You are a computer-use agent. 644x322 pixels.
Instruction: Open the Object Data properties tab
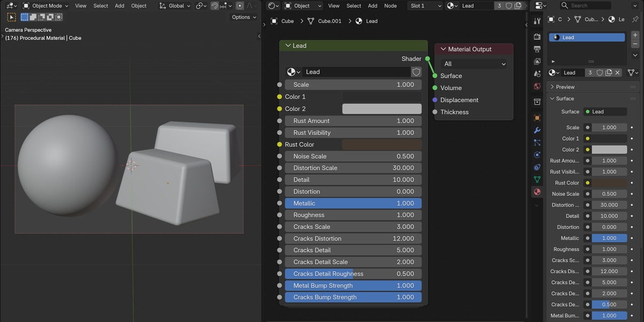pyautogui.click(x=537, y=179)
